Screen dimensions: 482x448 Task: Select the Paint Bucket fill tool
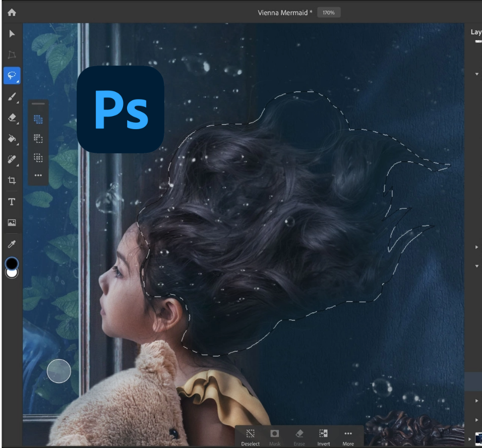[12, 138]
